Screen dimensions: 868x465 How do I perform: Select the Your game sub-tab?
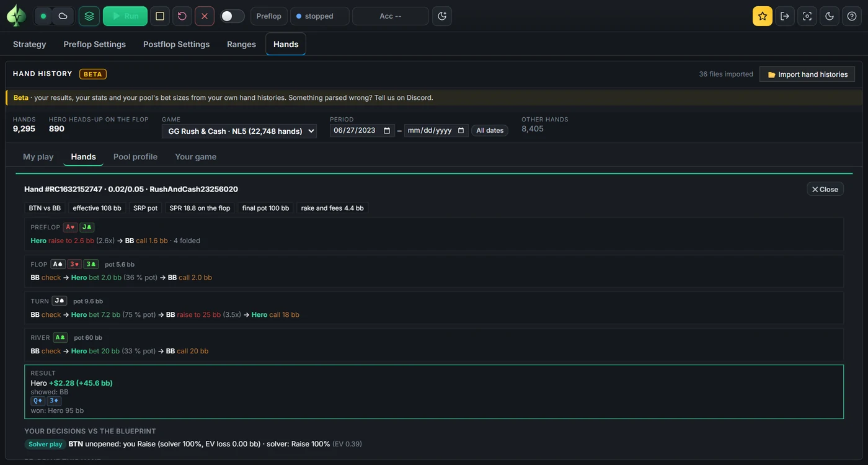[196, 157]
